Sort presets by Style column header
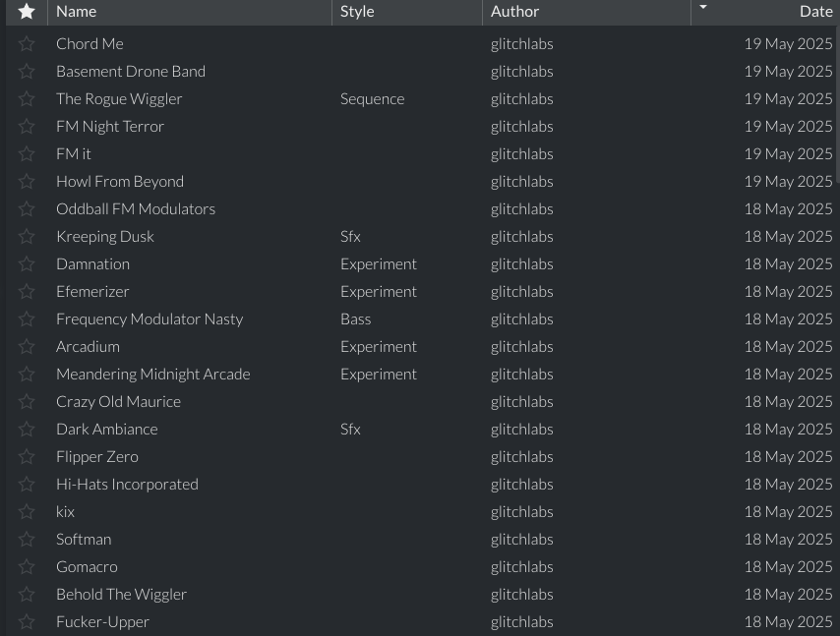Viewport: 840px width, 636px height. [x=405, y=12]
